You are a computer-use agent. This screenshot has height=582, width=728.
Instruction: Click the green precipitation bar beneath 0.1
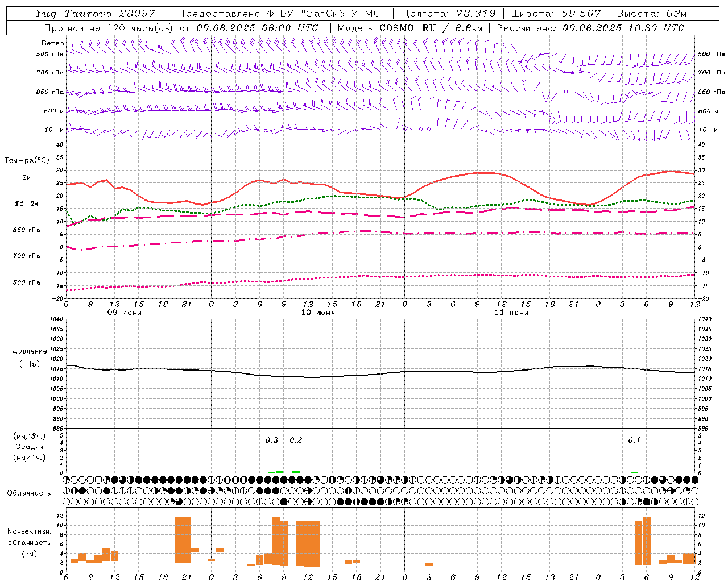coord(634,472)
